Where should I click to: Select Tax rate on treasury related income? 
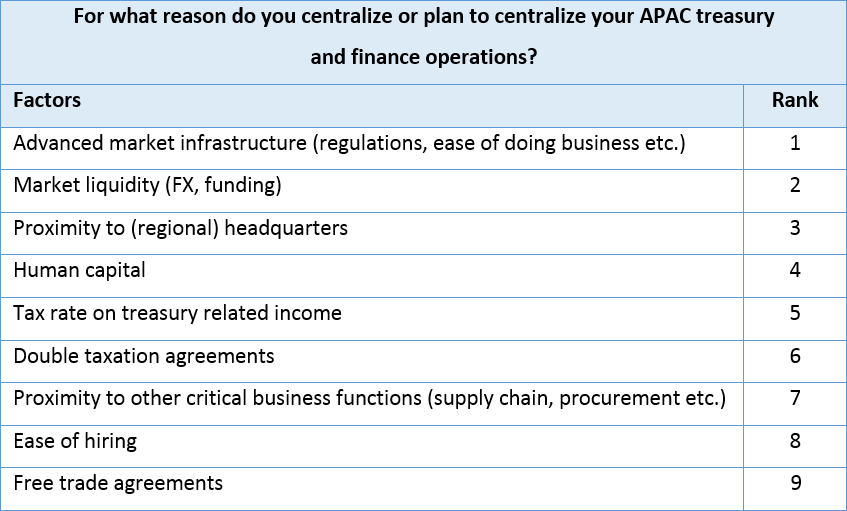coord(177,313)
